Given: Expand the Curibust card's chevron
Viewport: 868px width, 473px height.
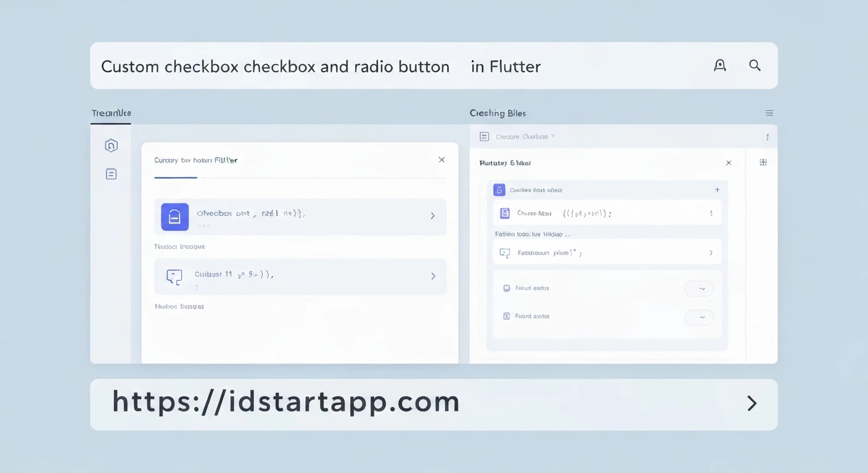Looking at the screenshot, I should point(433,277).
